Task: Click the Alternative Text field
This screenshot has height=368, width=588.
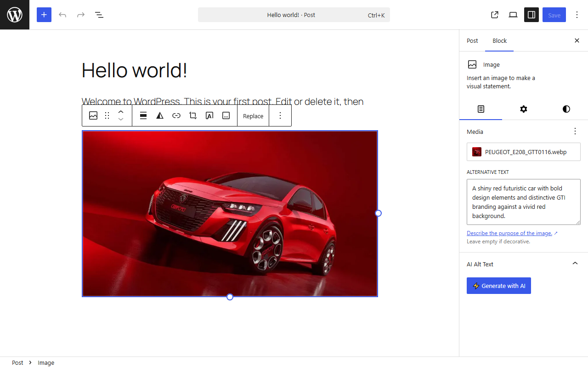Action: click(x=524, y=202)
